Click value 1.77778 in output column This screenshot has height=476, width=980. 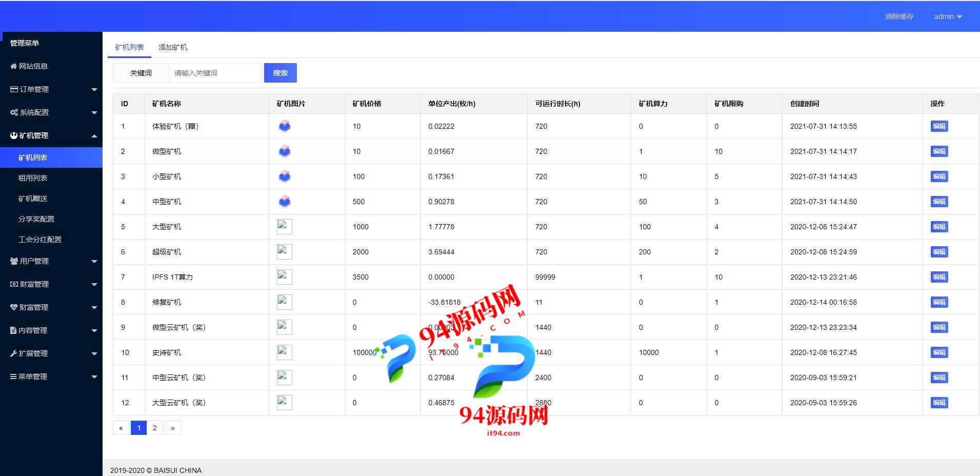[x=442, y=227]
